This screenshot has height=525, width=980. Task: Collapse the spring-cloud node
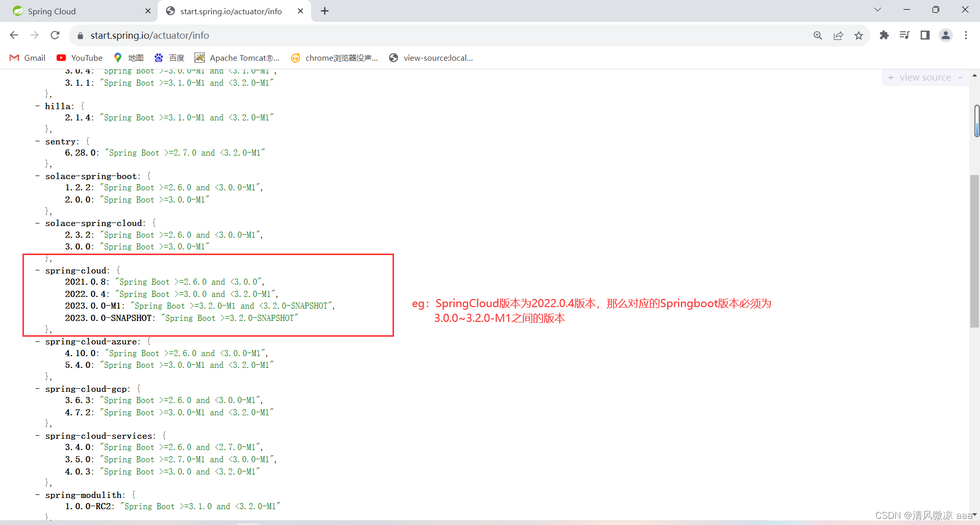[37, 270]
